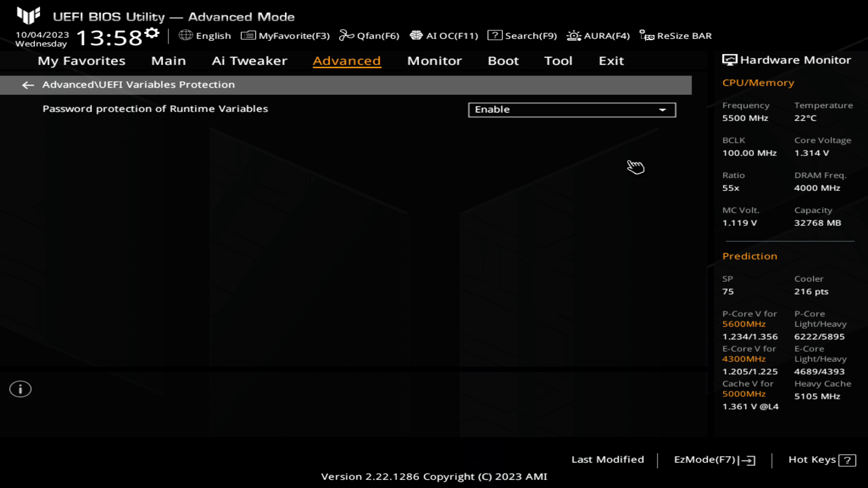Image resolution: width=868 pixels, height=488 pixels.
Task: Open Boot configuration menu
Action: [x=503, y=60]
